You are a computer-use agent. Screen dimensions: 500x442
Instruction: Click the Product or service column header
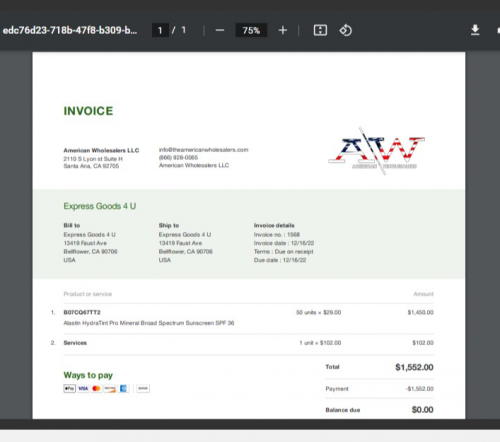pos(88,294)
